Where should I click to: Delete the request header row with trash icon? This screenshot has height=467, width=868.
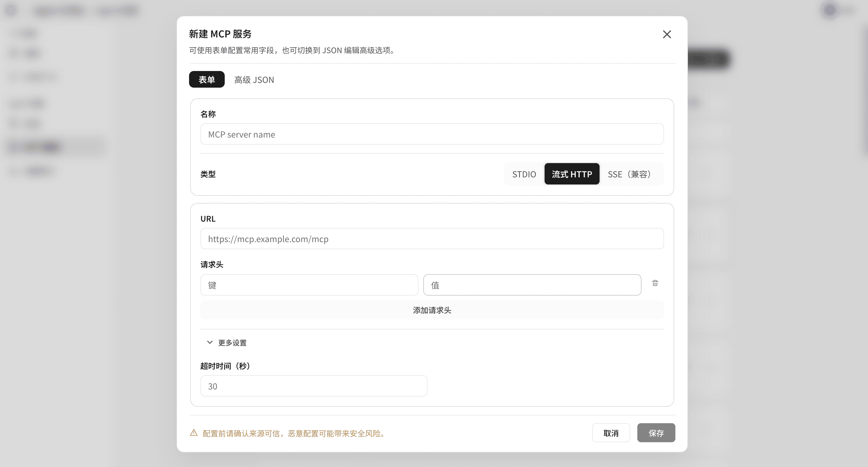[x=655, y=283]
